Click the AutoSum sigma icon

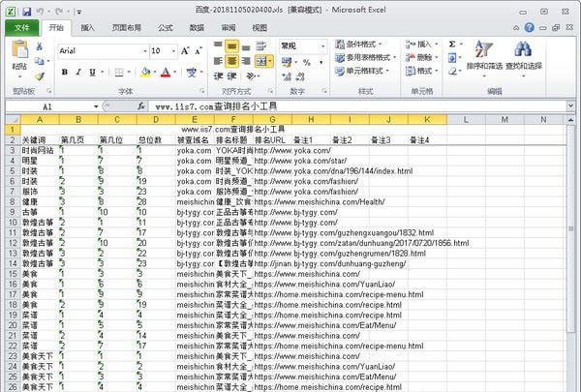coord(452,45)
